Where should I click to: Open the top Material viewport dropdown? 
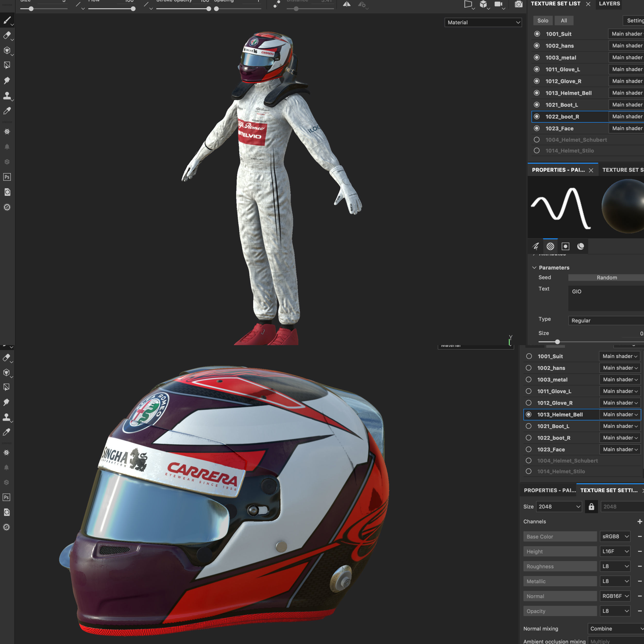click(483, 22)
